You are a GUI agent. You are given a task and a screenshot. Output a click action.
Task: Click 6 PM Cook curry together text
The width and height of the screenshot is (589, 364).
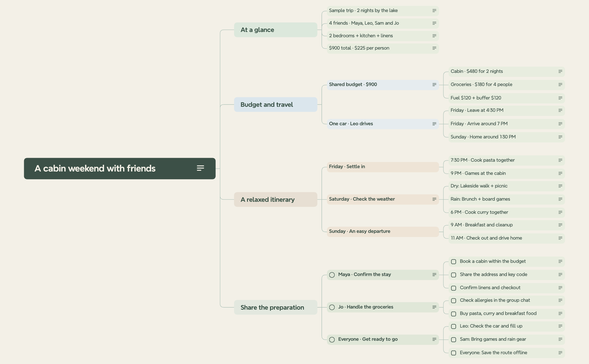[479, 212]
